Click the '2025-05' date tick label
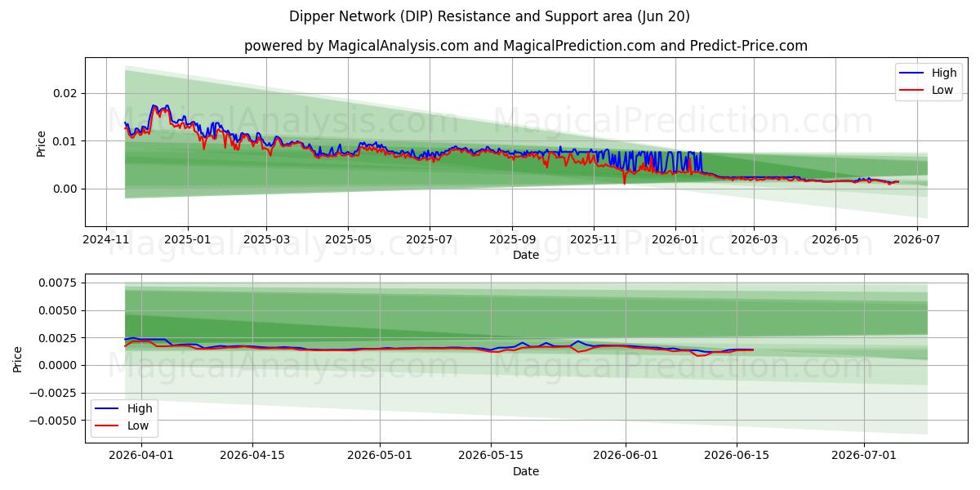The height and width of the screenshot is (490, 980). click(349, 240)
